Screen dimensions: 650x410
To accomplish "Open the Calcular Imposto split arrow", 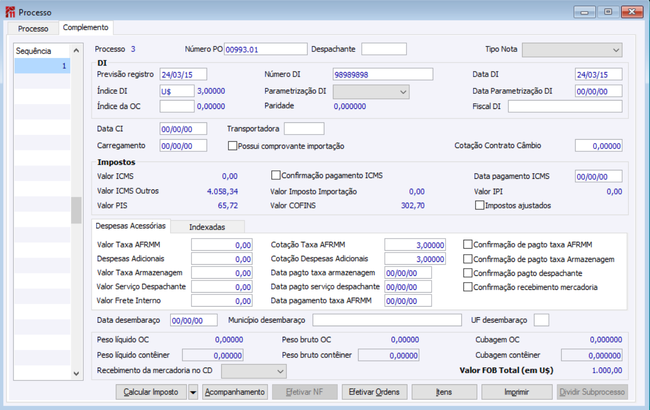I will coord(193,392).
